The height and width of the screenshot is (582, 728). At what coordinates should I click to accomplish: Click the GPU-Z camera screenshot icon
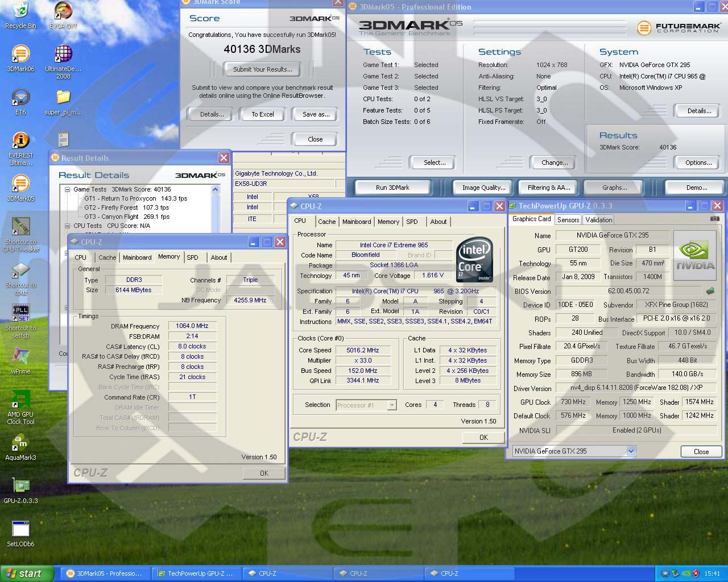715,219
